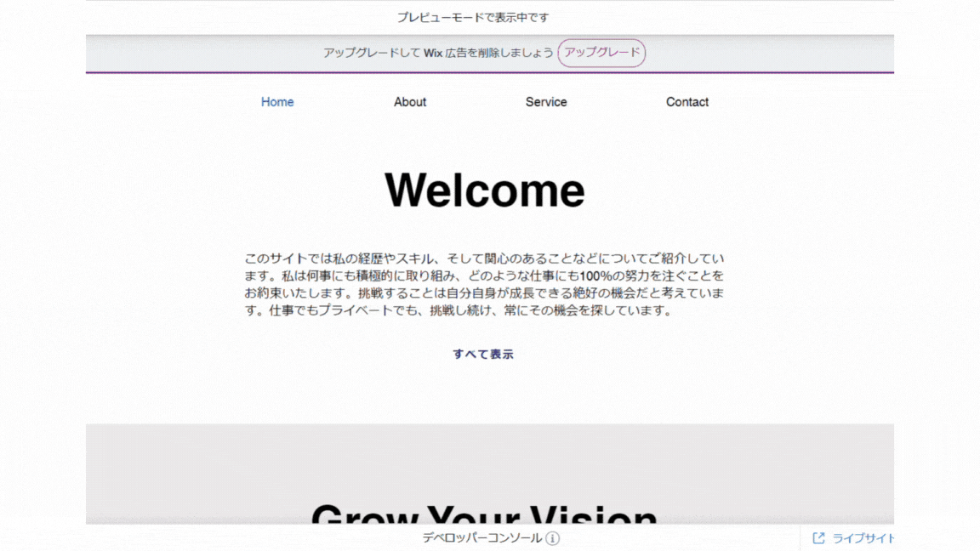Click the Welcome heading text
This screenshot has width=980, height=551.
coord(484,190)
